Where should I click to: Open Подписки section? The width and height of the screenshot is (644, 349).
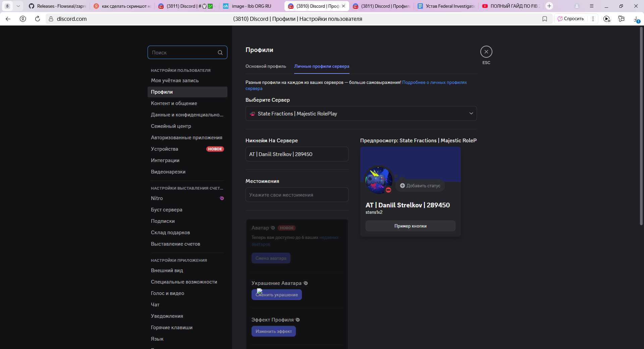tap(187, 221)
